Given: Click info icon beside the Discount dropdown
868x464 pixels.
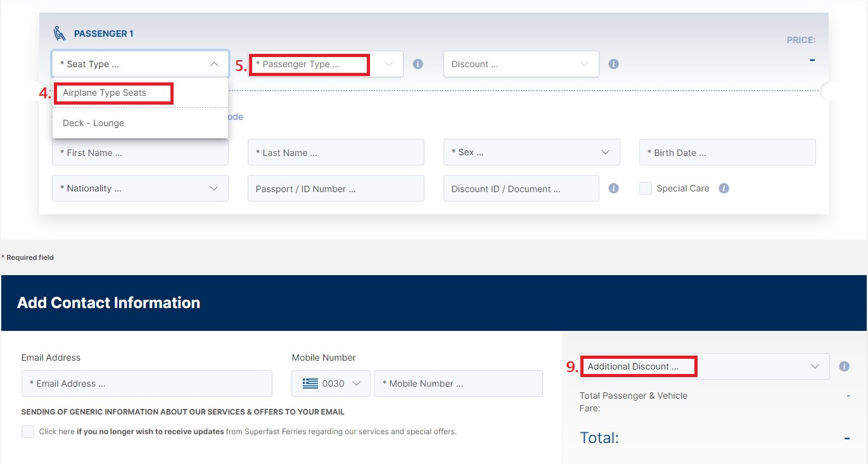Looking at the screenshot, I should point(613,64).
